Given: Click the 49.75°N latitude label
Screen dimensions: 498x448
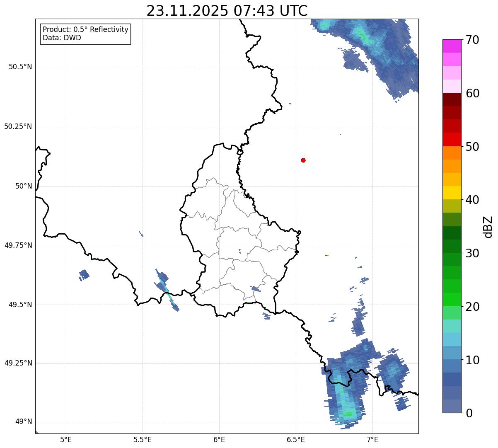Looking at the screenshot, I should [x=18, y=245].
